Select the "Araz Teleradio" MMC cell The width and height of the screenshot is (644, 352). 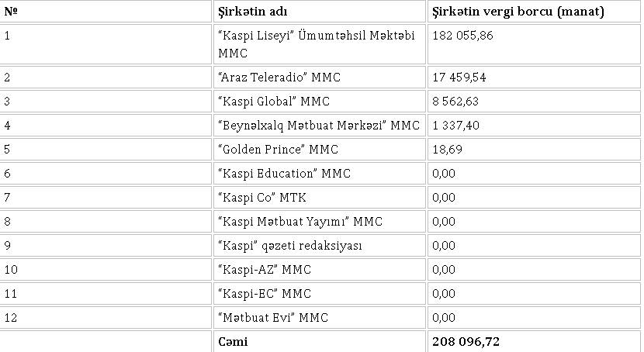280,78
